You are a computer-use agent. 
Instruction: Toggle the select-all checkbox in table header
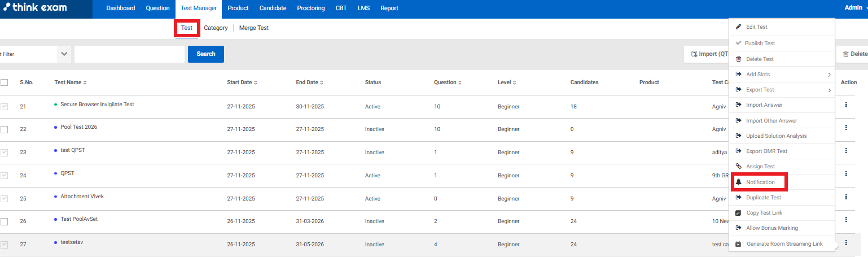tap(5, 82)
